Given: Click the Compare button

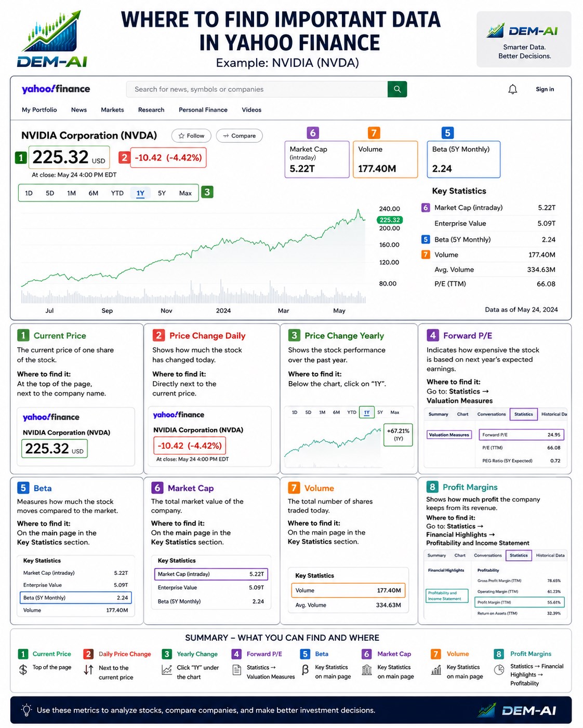Looking at the screenshot, I should pos(239,136).
